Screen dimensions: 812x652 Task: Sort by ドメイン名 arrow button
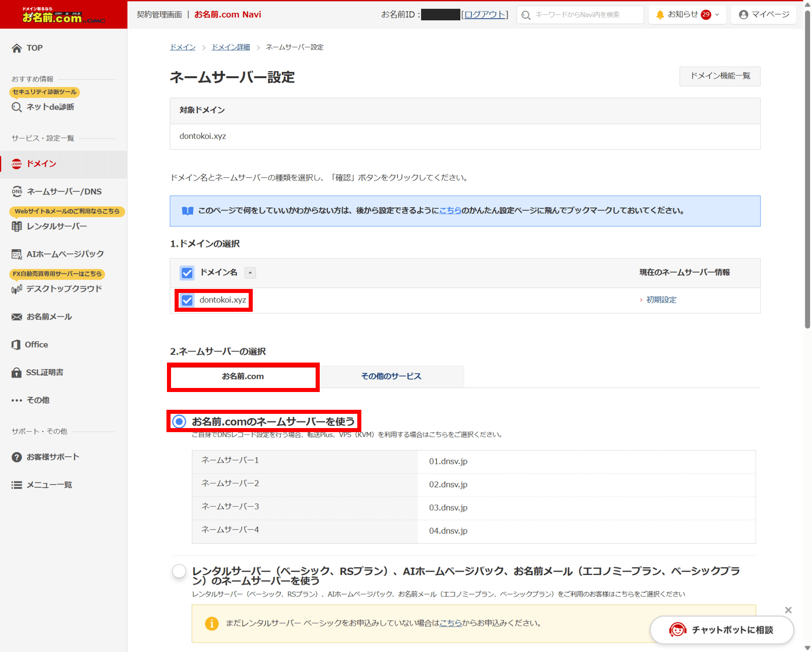pos(250,273)
